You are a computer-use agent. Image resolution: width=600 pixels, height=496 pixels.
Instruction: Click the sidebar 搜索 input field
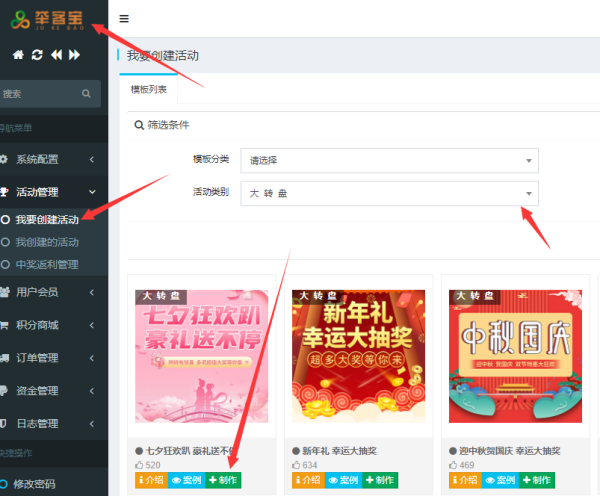point(50,93)
